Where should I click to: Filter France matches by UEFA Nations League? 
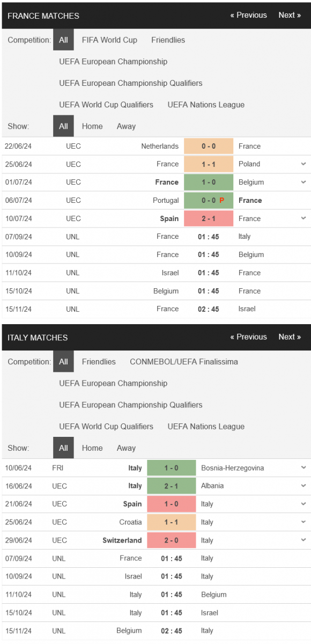click(x=206, y=105)
